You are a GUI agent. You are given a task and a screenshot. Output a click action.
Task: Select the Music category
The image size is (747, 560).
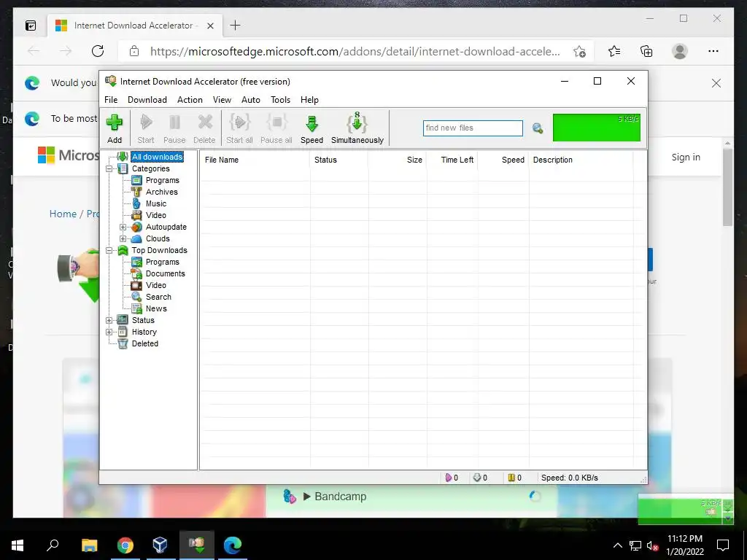156,203
